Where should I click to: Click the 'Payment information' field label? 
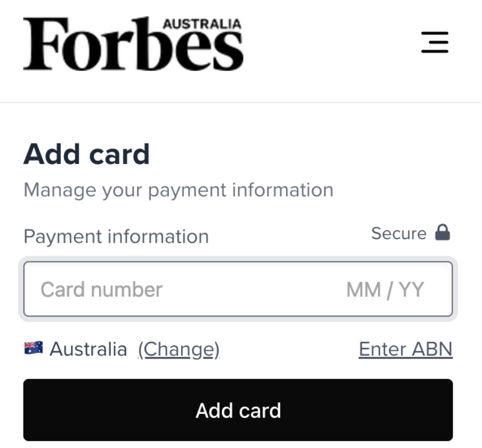tap(116, 236)
